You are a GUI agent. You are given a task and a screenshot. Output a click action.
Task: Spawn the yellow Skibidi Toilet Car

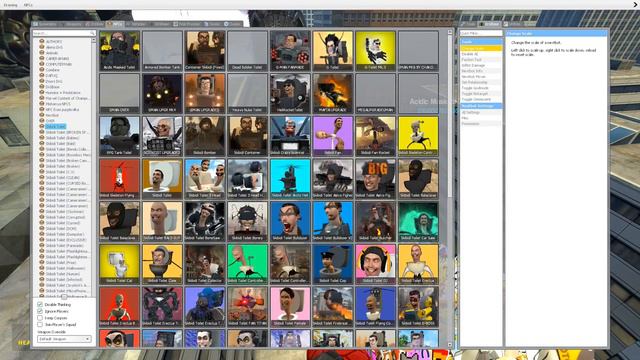tap(119, 264)
